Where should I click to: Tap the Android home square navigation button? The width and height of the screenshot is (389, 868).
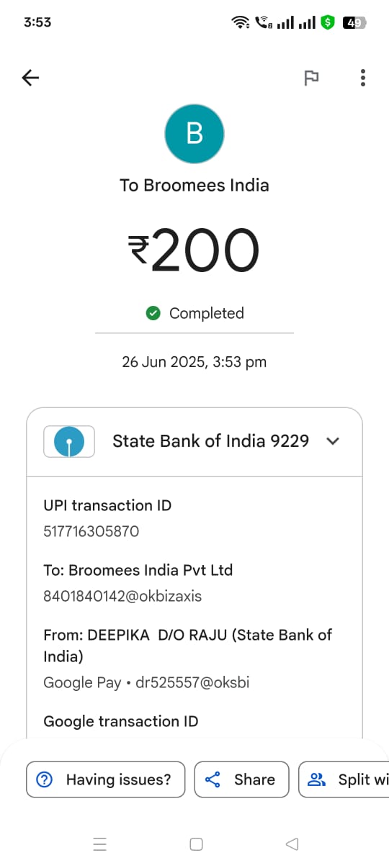tap(196, 844)
